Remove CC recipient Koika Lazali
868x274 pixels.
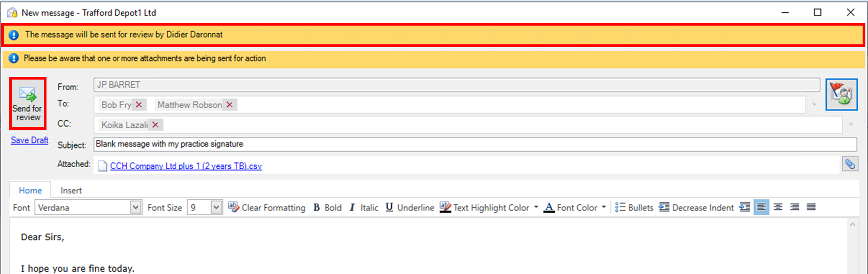pyautogui.click(x=155, y=124)
